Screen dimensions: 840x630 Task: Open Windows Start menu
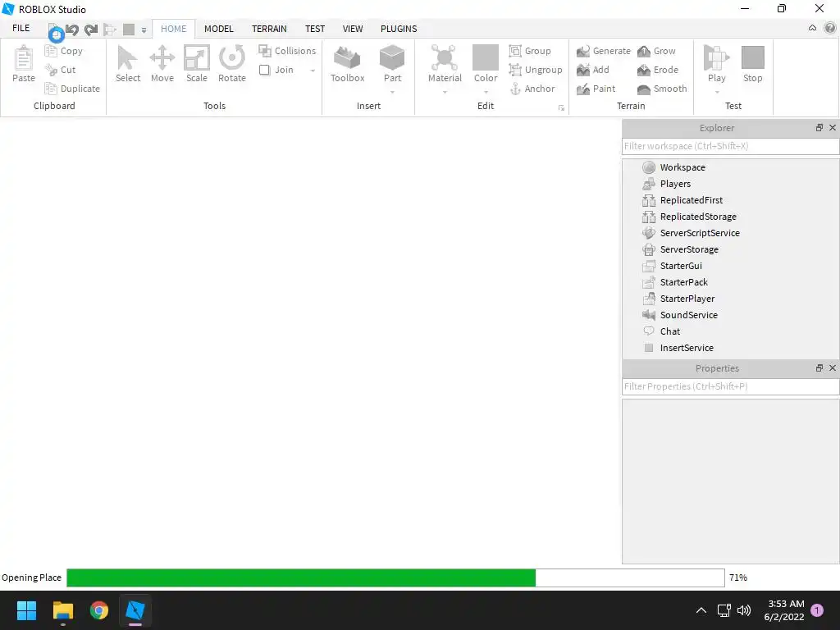click(26, 610)
